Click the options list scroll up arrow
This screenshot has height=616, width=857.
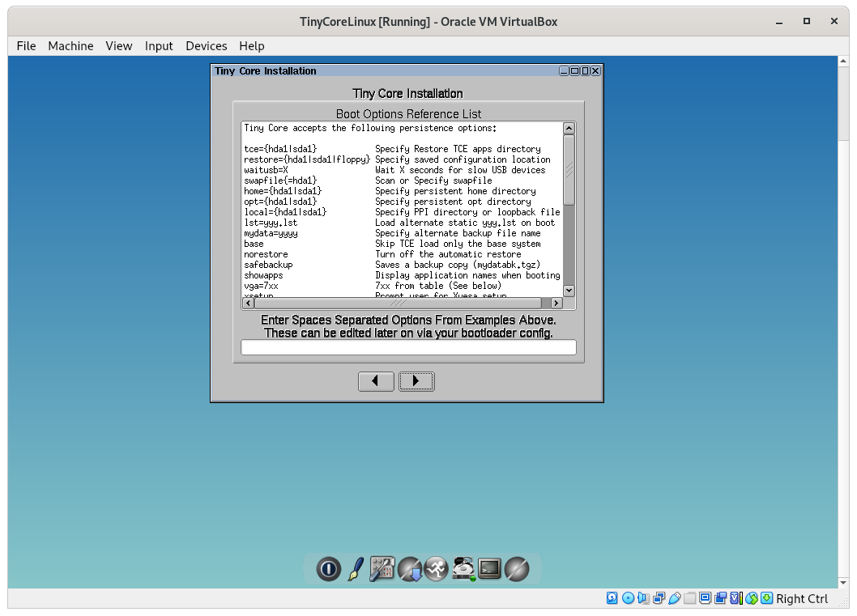tap(569, 129)
